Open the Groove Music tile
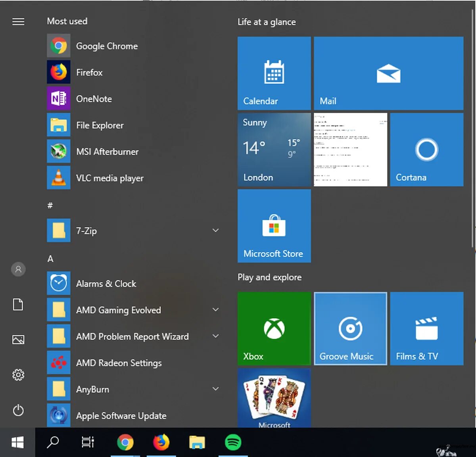The image size is (476, 457). click(350, 328)
